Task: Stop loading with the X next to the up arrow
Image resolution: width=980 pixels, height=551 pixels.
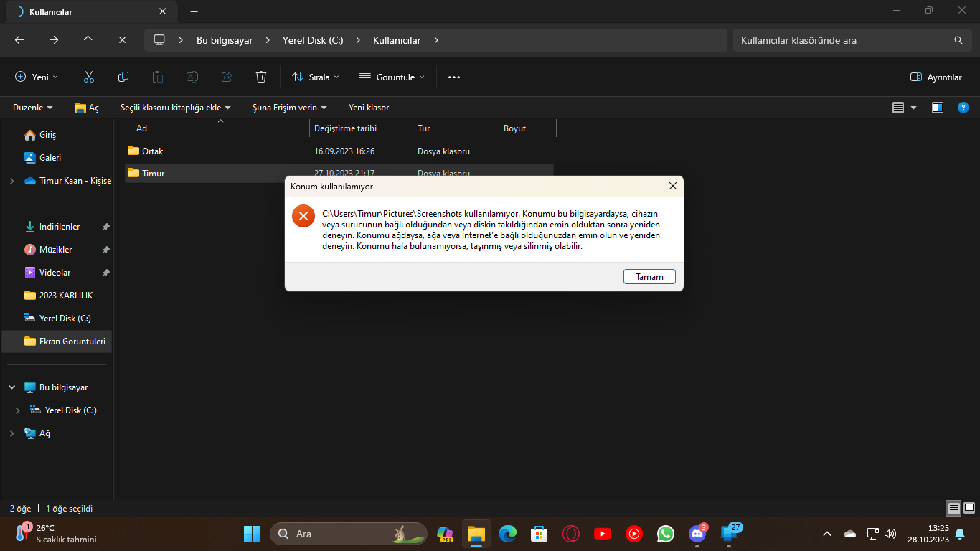Action: tap(123, 40)
